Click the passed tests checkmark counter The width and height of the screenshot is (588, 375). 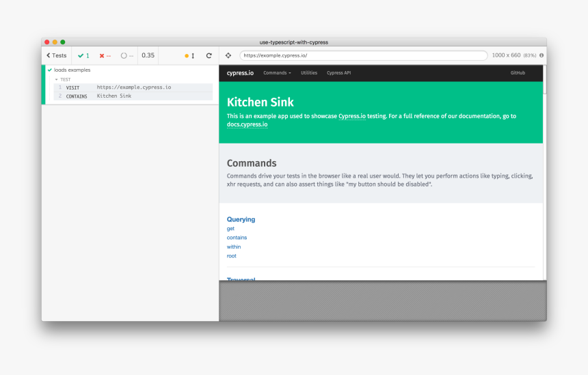[83, 55]
